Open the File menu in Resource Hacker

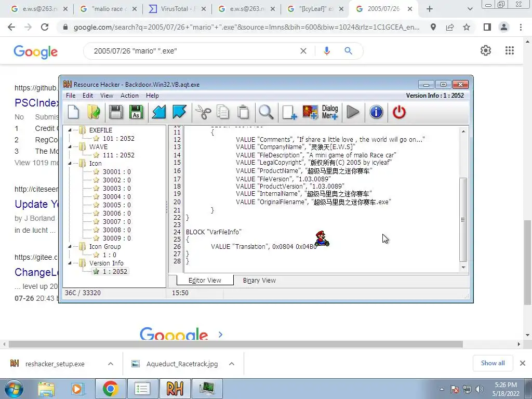71,96
